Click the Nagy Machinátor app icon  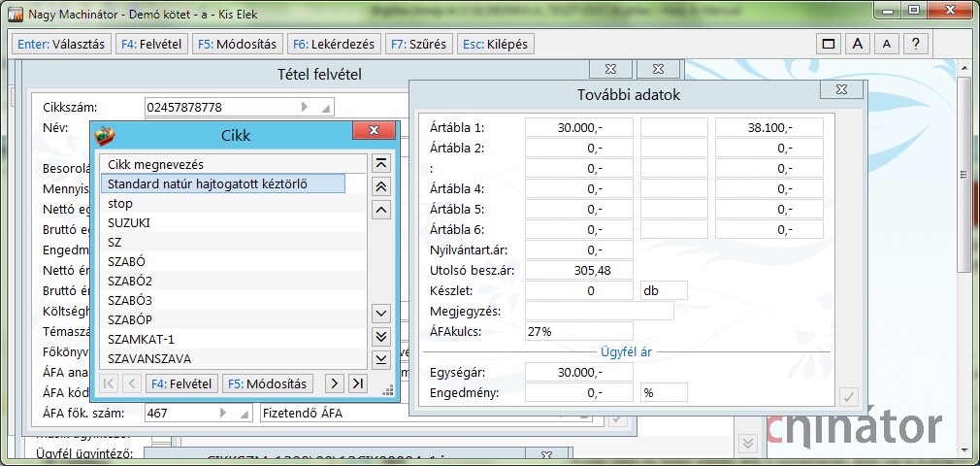click(x=15, y=14)
